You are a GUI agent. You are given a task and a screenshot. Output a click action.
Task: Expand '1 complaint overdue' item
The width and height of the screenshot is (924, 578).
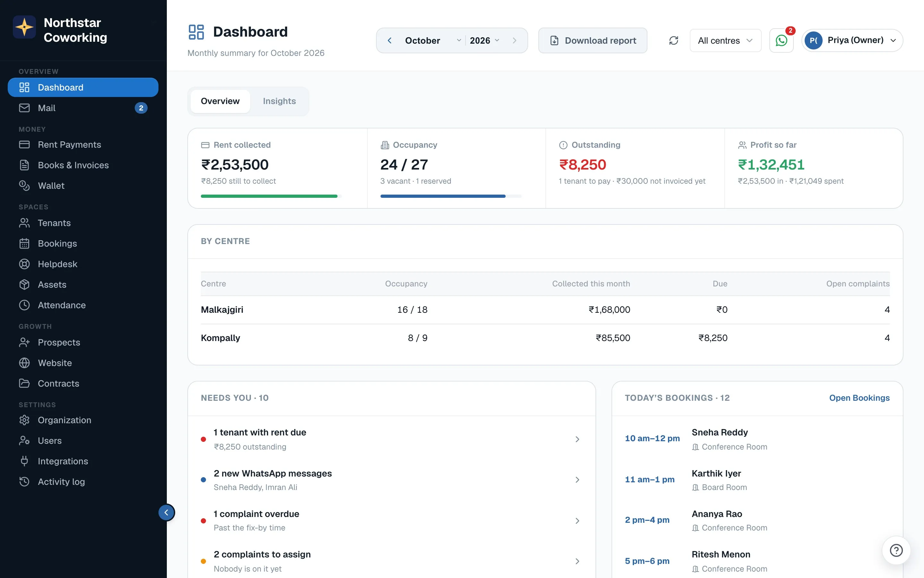[x=391, y=521]
